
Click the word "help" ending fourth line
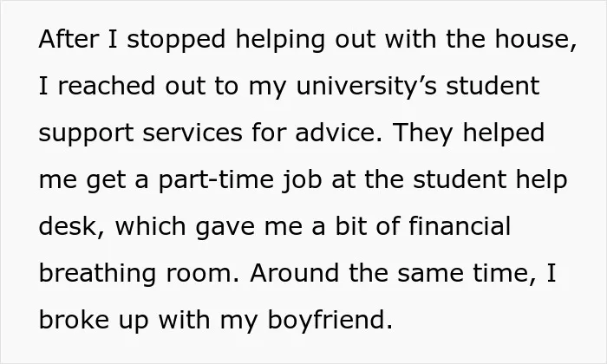(x=541, y=180)
